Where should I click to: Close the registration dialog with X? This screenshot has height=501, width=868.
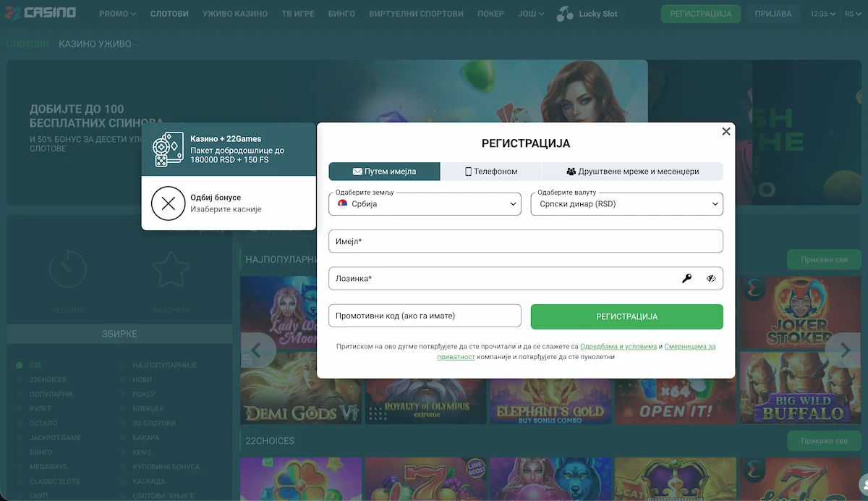(726, 131)
